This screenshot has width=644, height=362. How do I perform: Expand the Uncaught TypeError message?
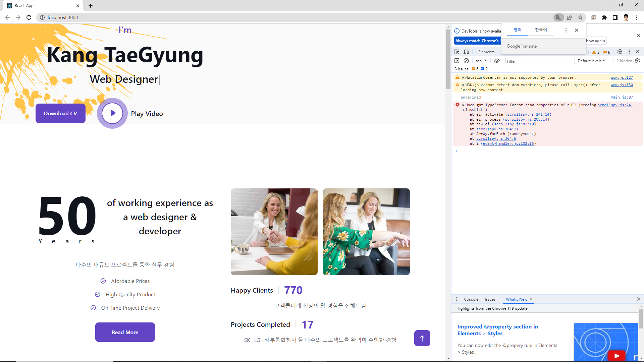[463, 105]
